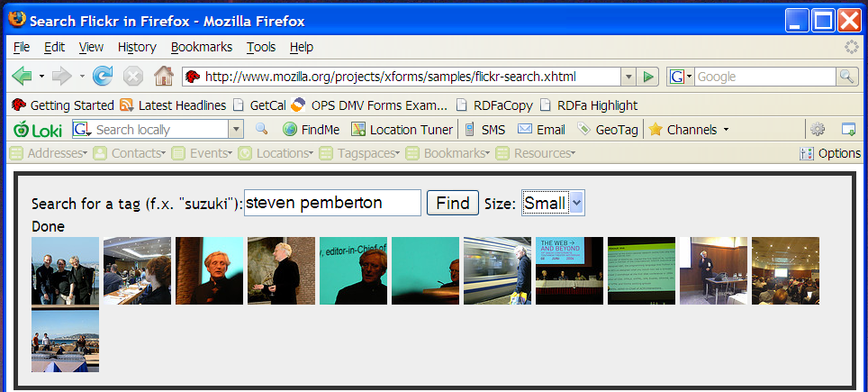Open the Bookmarks menu
This screenshot has width=868, height=392.
[202, 47]
